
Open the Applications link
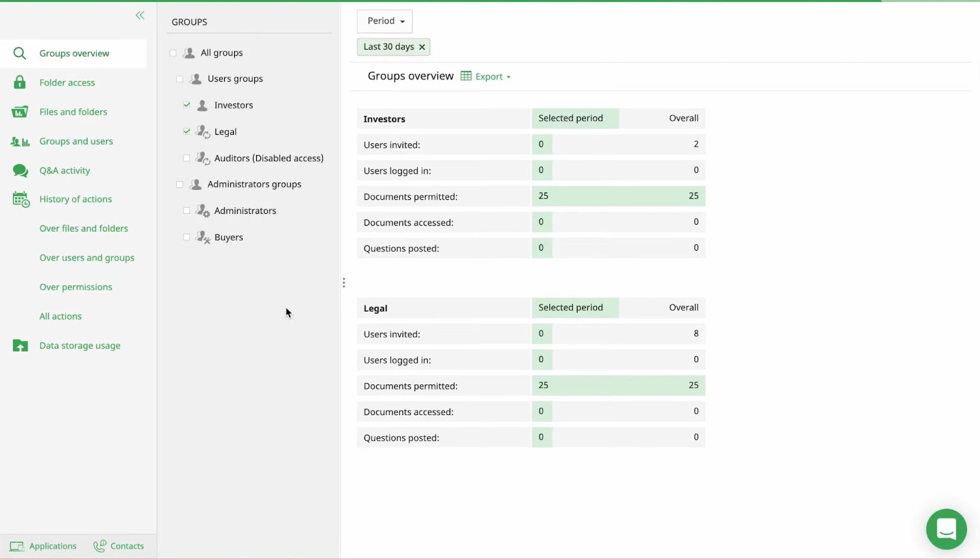[43, 546]
